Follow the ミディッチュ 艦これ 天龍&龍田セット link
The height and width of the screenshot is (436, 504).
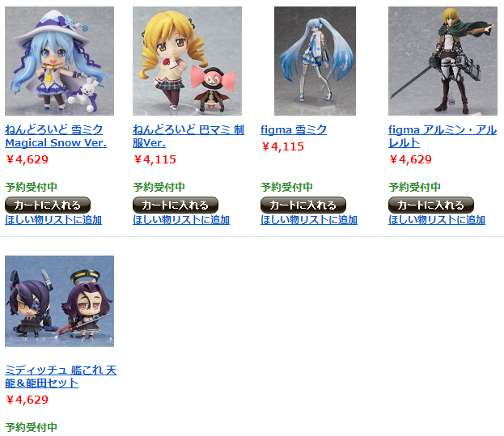(x=61, y=376)
